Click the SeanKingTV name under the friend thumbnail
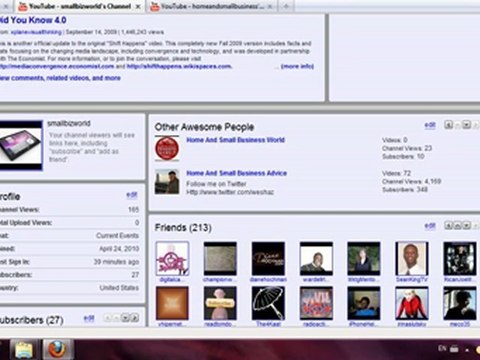This screenshot has height=360, width=480. pyautogui.click(x=412, y=280)
